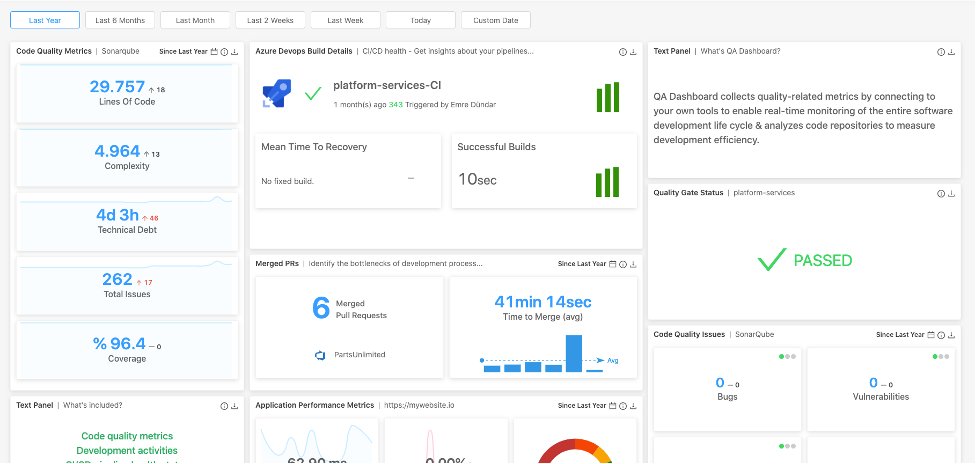Click the No fixed build message
Screen dimensions: 977x464
[x=287, y=181]
